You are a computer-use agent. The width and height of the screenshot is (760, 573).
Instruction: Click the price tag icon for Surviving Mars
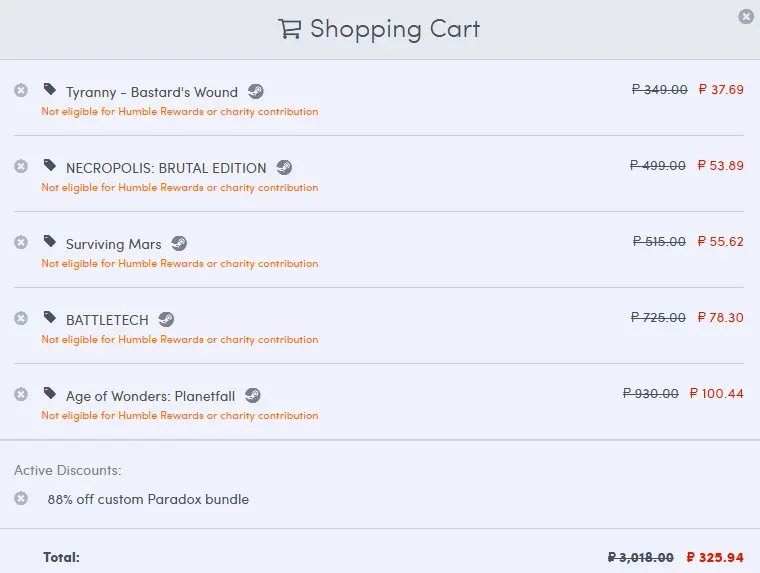pyautogui.click(x=49, y=241)
